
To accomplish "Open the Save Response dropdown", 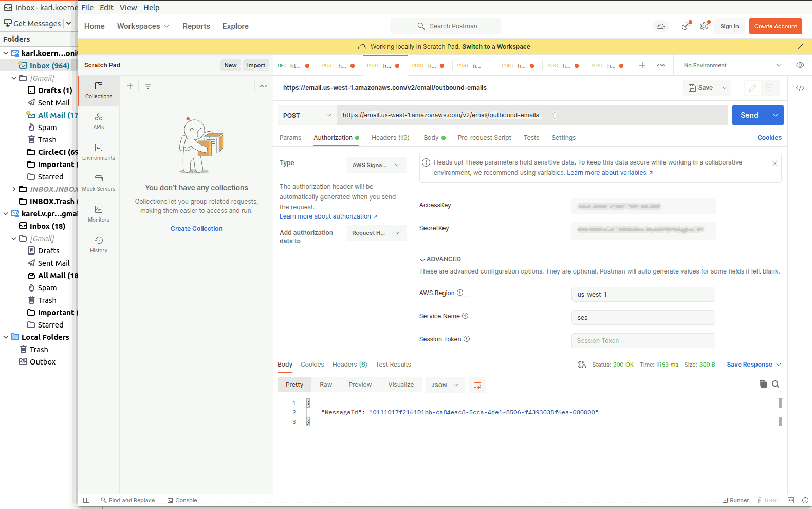I will click(754, 365).
